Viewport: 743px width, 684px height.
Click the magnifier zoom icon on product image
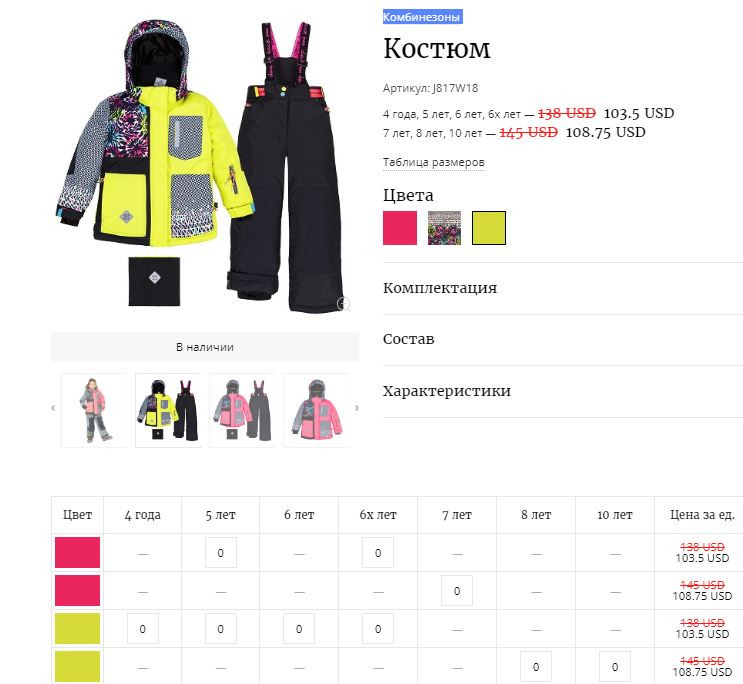pyautogui.click(x=344, y=304)
